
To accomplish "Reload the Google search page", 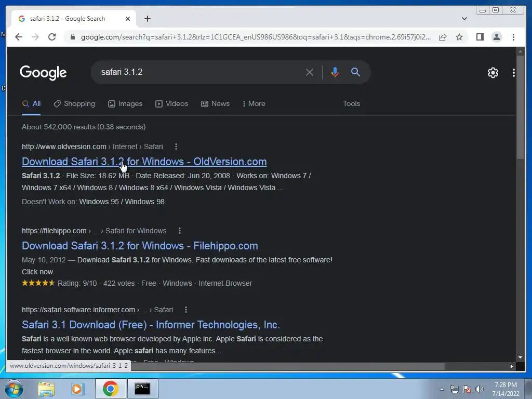I will (52, 37).
